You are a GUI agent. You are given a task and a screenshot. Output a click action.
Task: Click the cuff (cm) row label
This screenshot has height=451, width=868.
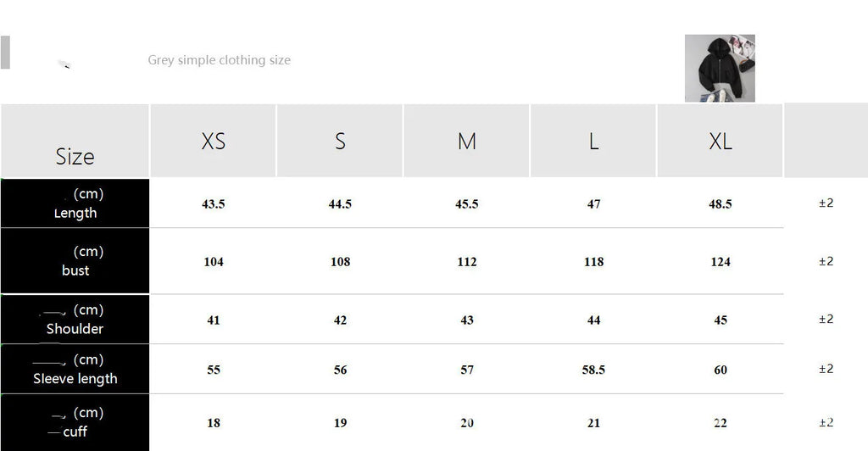[x=75, y=422]
